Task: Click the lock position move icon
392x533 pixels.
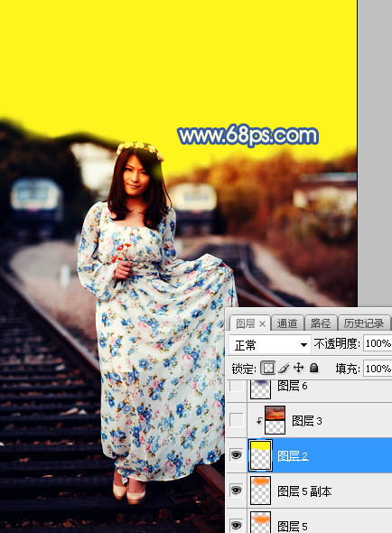Action: coord(298,368)
